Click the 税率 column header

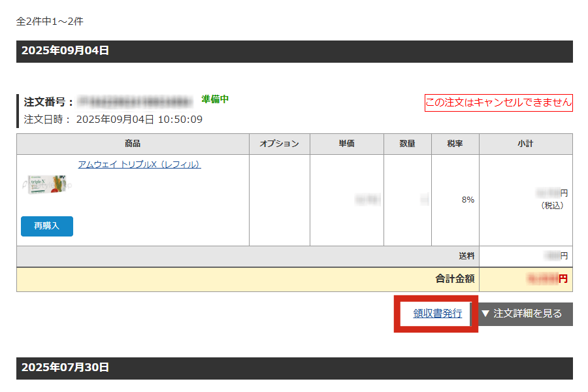pos(455,144)
